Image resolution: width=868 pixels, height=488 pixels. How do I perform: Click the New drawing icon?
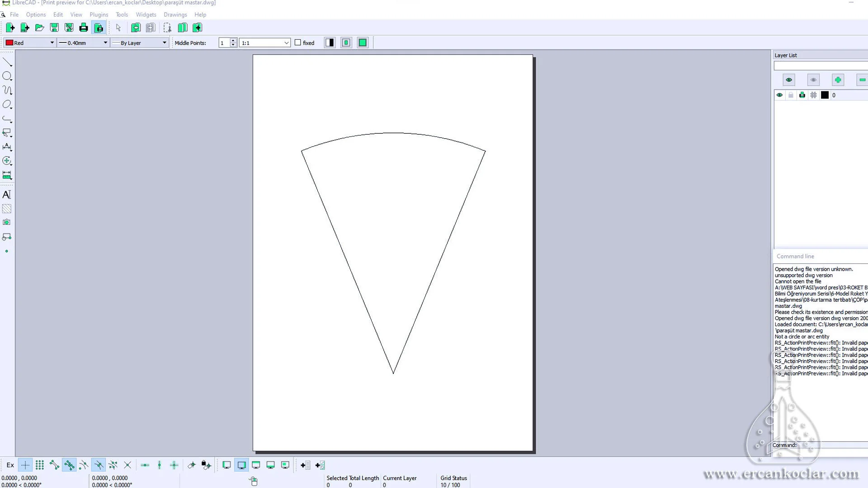(10, 28)
